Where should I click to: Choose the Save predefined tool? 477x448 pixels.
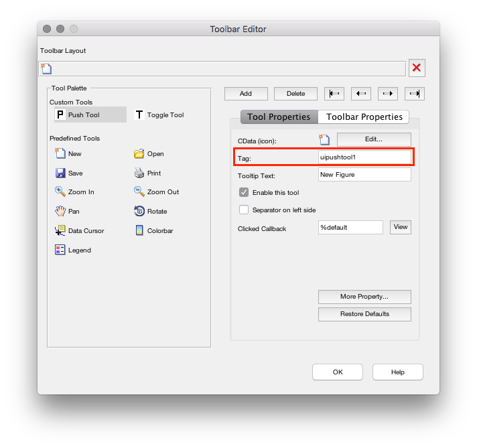(69, 173)
